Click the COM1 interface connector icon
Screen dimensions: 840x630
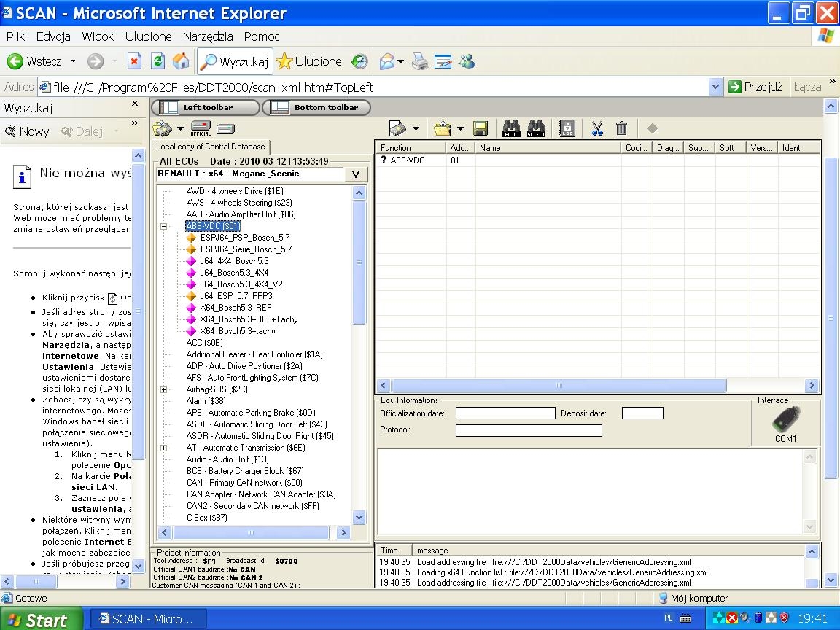(786, 420)
